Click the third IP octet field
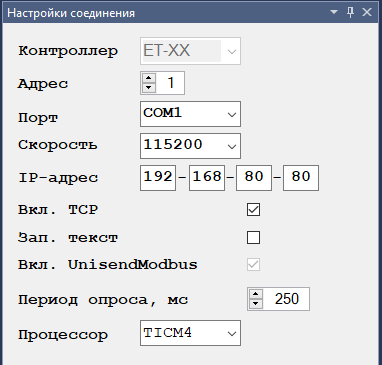This screenshot has height=365, width=382. point(254,178)
